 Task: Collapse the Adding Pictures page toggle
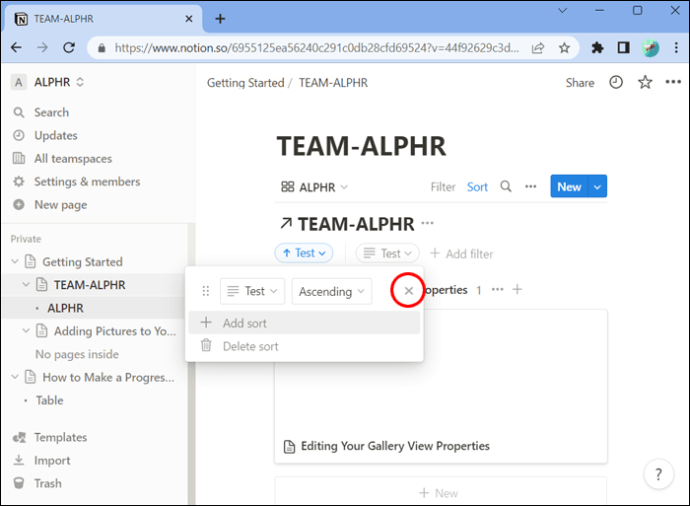(x=26, y=330)
